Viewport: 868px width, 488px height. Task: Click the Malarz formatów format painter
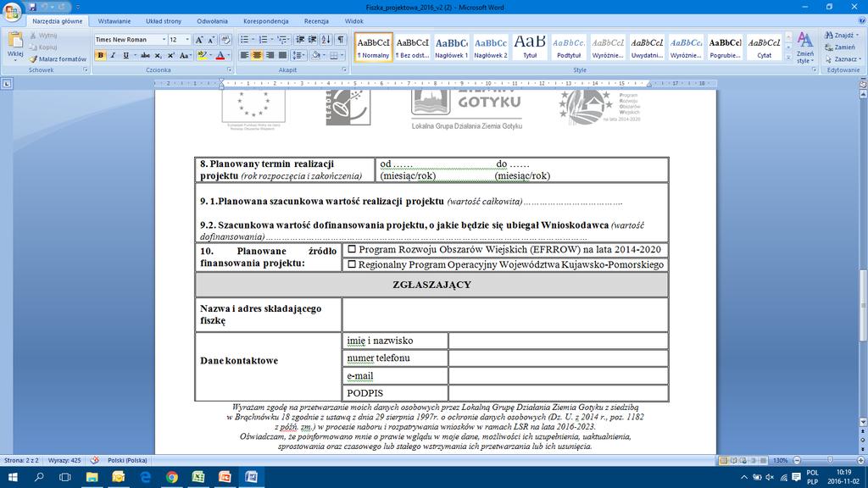(58, 58)
